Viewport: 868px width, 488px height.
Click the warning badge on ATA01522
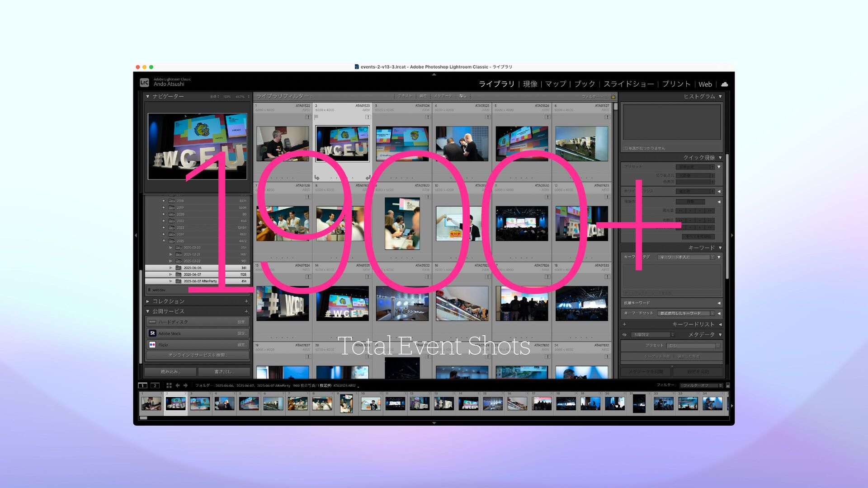point(308,117)
